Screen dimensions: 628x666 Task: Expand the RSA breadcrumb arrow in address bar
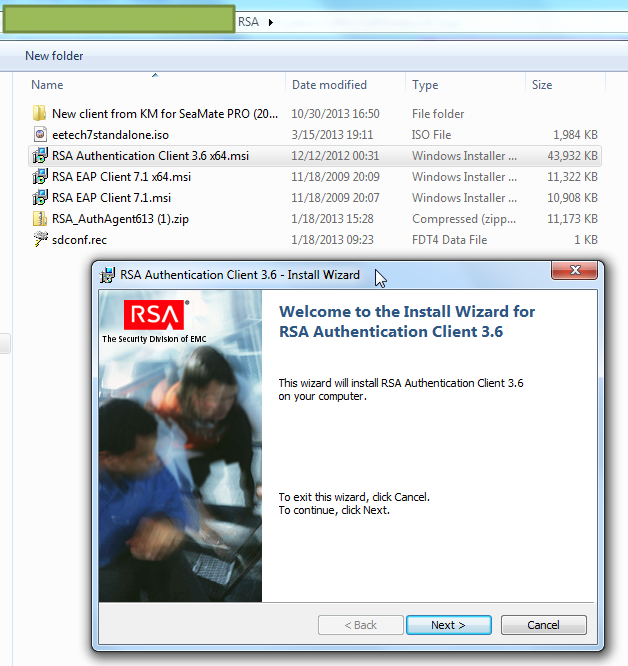coord(271,22)
